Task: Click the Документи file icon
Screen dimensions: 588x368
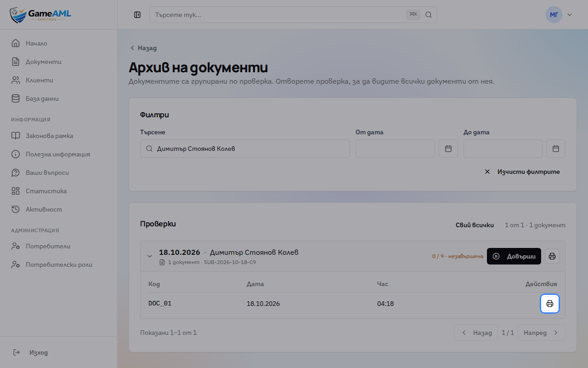Action: tap(16, 62)
